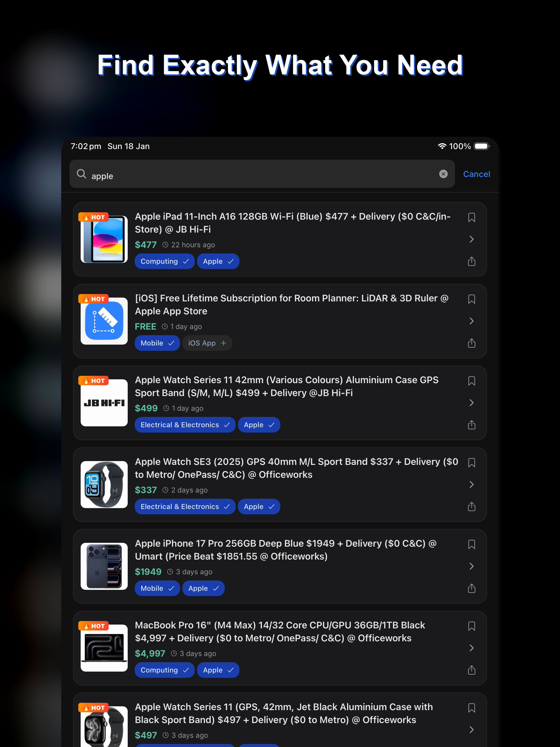This screenshot has height=747, width=560.
Task: Toggle the Mobile tag on the Room Planner deal
Action: coord(157,343)
